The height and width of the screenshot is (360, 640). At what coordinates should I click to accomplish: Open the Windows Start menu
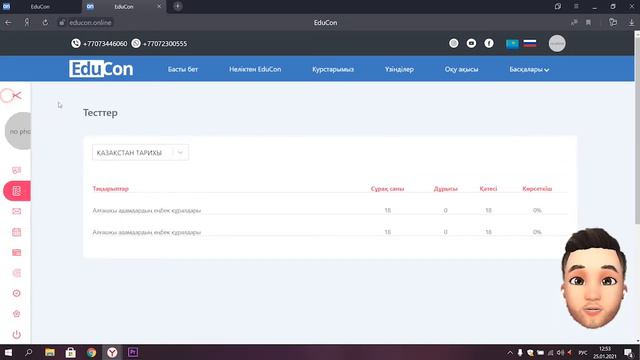[8, 352]
